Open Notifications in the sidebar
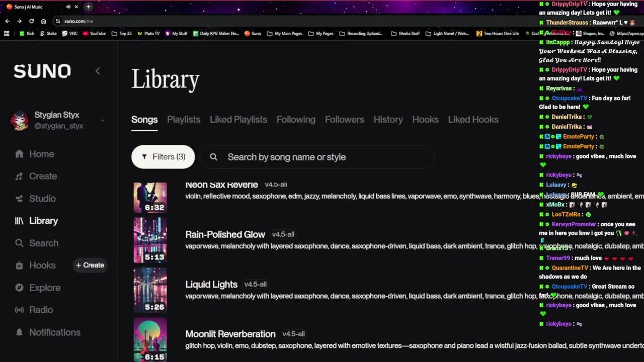Screen dimensions: 644x362 click(x=47, y=332)
